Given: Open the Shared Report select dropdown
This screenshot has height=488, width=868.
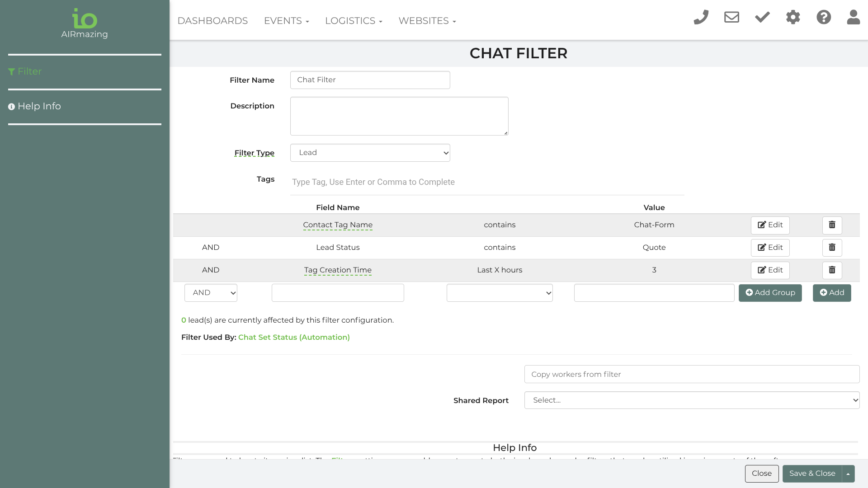Looking at the screenshot, I should tap(692, 400).
